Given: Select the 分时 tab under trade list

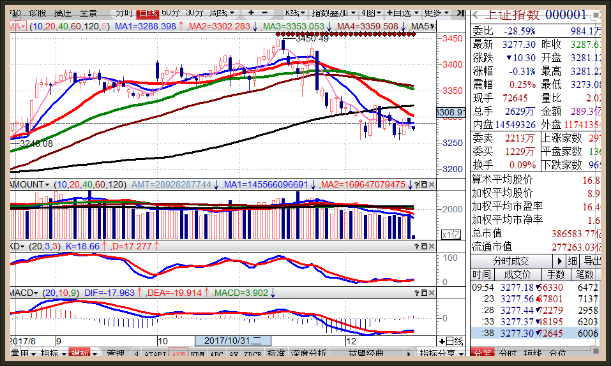Looking at the screenshot, I should coord(507,353).
